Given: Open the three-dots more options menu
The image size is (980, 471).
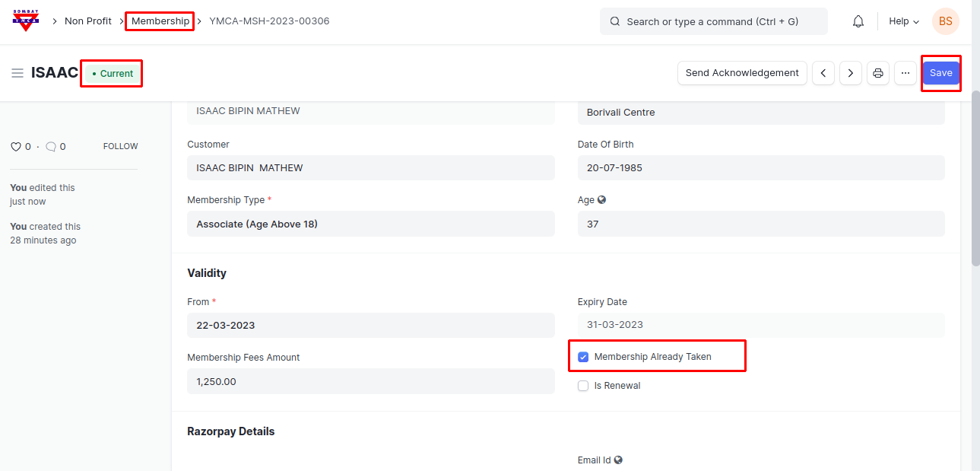Looking at the screenshot, I should 905,73.
